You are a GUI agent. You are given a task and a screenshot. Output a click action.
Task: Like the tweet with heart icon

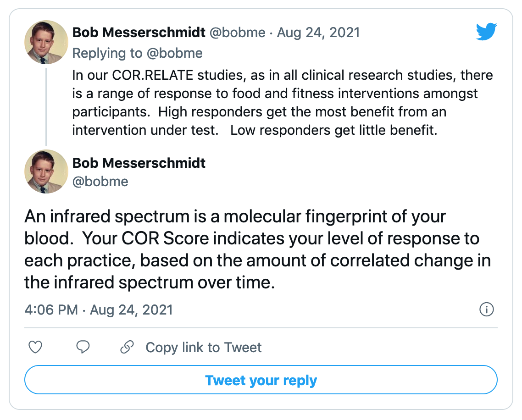pyautogui.click(x=35, y=347)
